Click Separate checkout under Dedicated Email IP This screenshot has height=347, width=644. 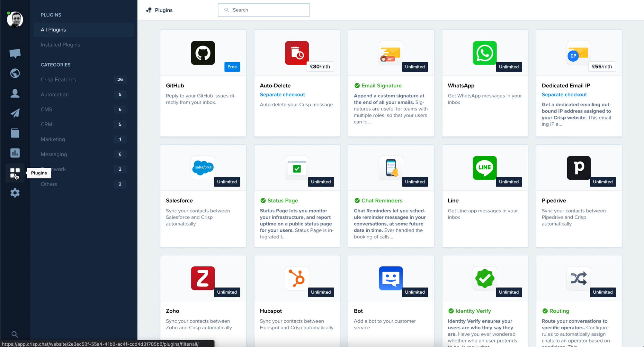click(564, 94)
